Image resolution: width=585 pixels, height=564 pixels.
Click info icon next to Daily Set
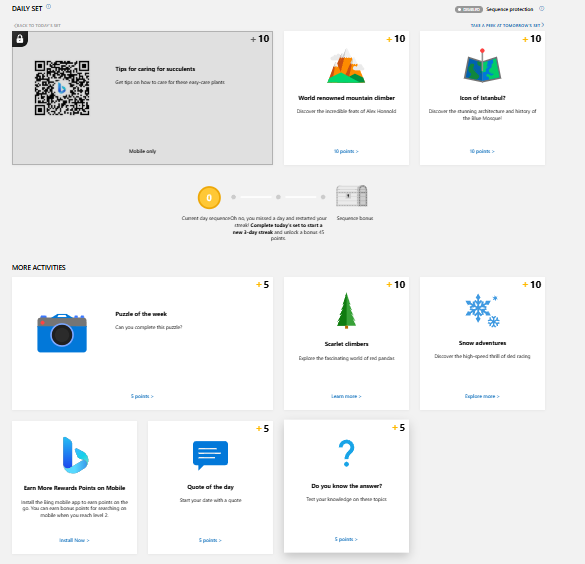pyautogui.click(x=49, y=7)
